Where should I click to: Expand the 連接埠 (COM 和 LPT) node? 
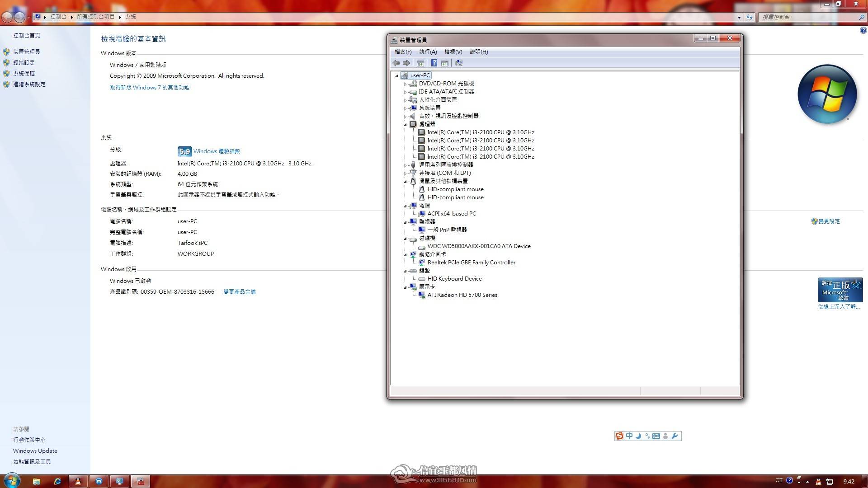[x=405, y=173]
